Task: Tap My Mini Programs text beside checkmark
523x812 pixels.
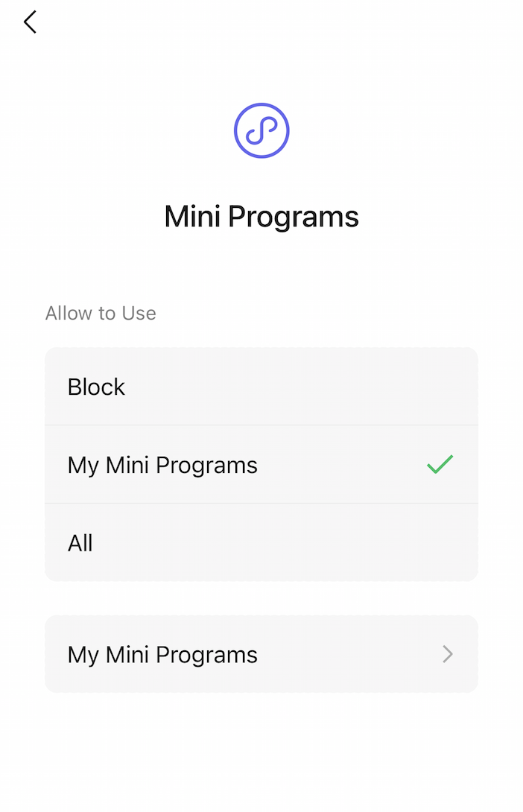Action: [162, 465]
